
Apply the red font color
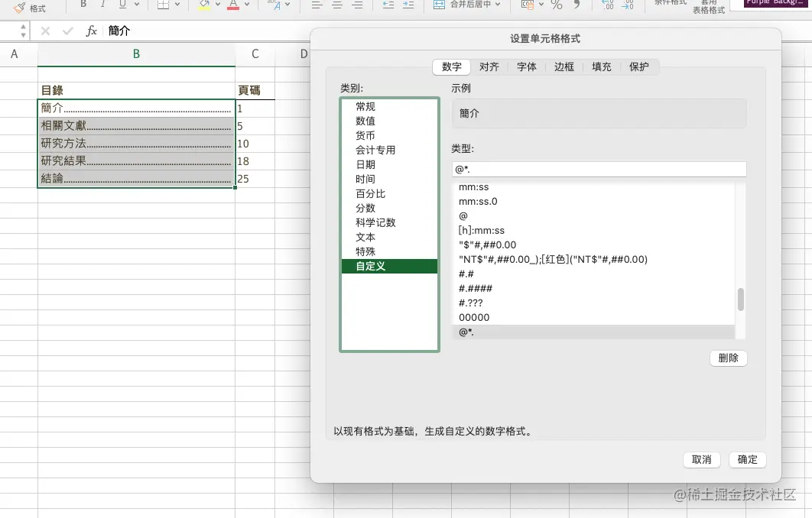point(233,5)
